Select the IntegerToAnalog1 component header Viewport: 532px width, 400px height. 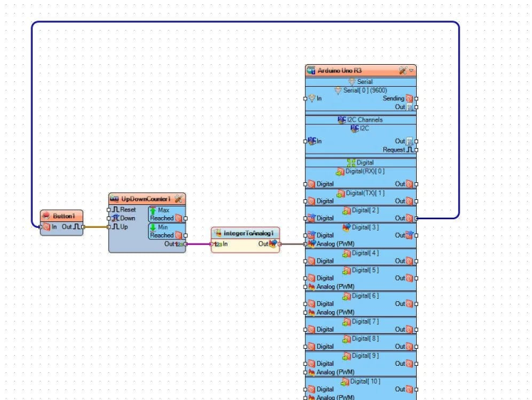(x=245, y=233)
